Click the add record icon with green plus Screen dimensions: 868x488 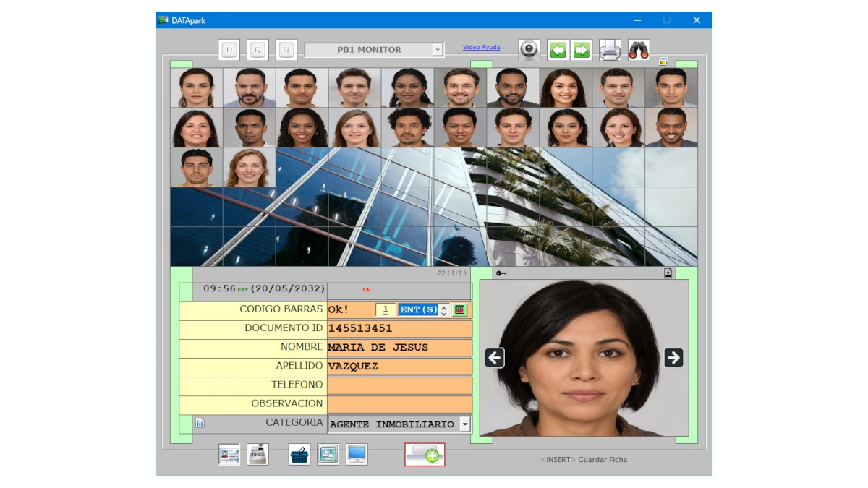click(x=425, y=454)
